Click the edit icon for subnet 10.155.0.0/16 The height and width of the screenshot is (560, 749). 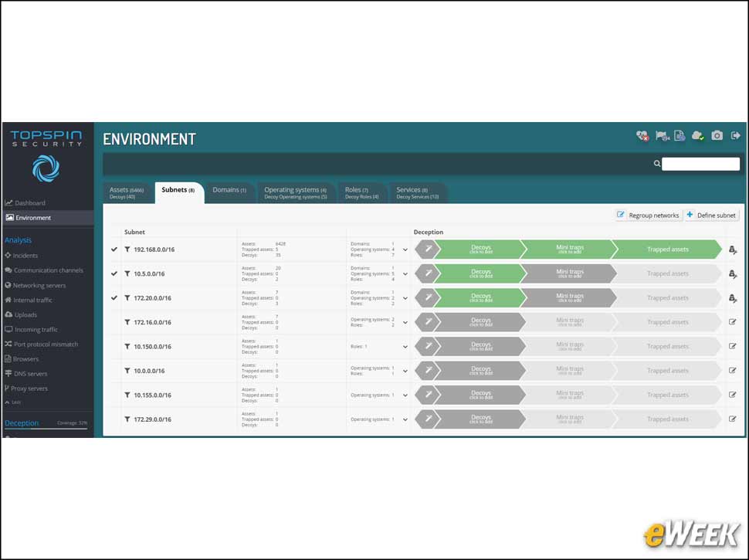point(732,395)
